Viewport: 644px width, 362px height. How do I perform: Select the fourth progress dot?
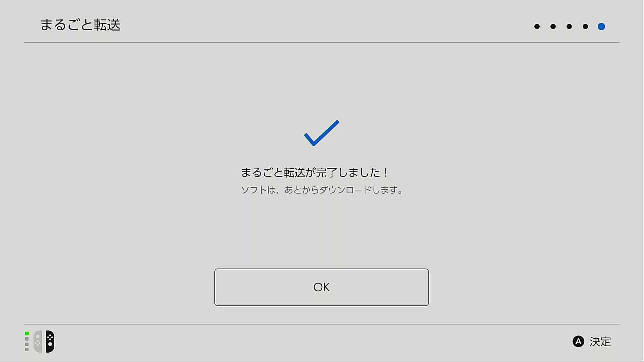coord(585,26)
